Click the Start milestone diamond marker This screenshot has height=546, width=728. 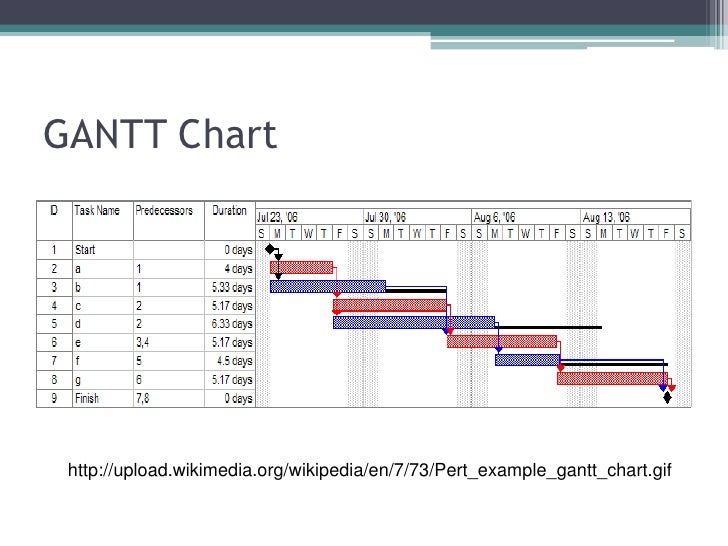point(270,249)
